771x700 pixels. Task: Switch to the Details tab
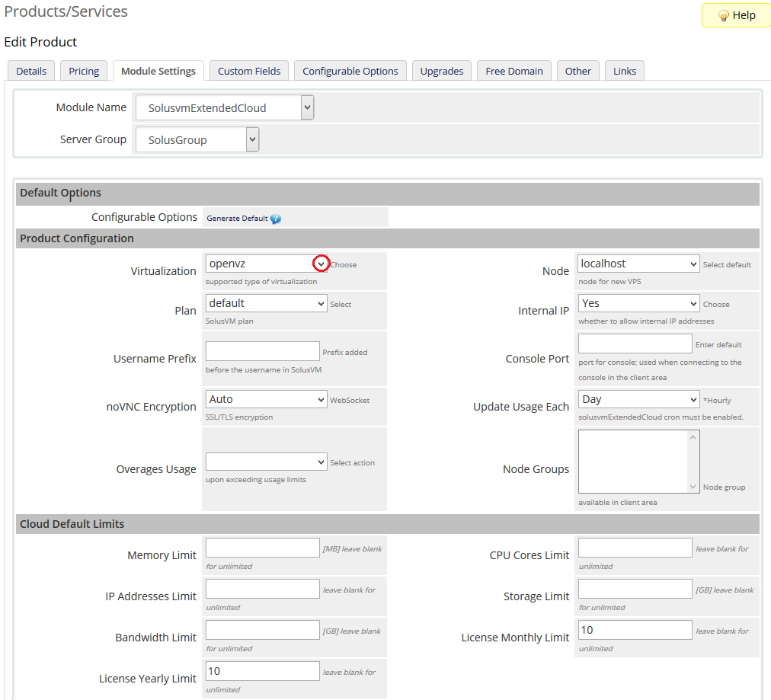(31, 71)
